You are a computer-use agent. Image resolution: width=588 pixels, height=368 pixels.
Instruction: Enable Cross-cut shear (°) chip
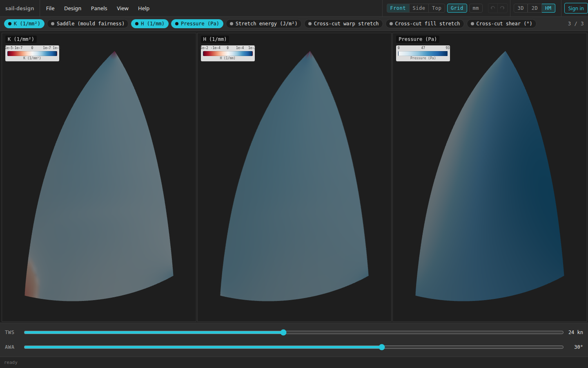click(x=501, y=24)
